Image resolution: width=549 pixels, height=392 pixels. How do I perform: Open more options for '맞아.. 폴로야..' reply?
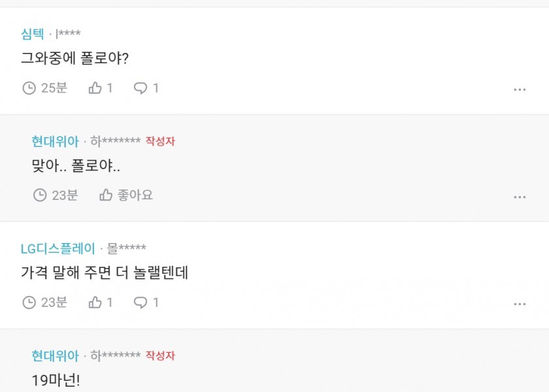pos(520,197)
